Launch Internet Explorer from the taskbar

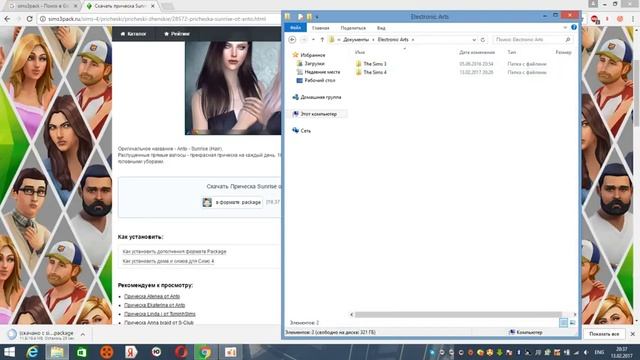pyautogui.click(x=32, y=352)
